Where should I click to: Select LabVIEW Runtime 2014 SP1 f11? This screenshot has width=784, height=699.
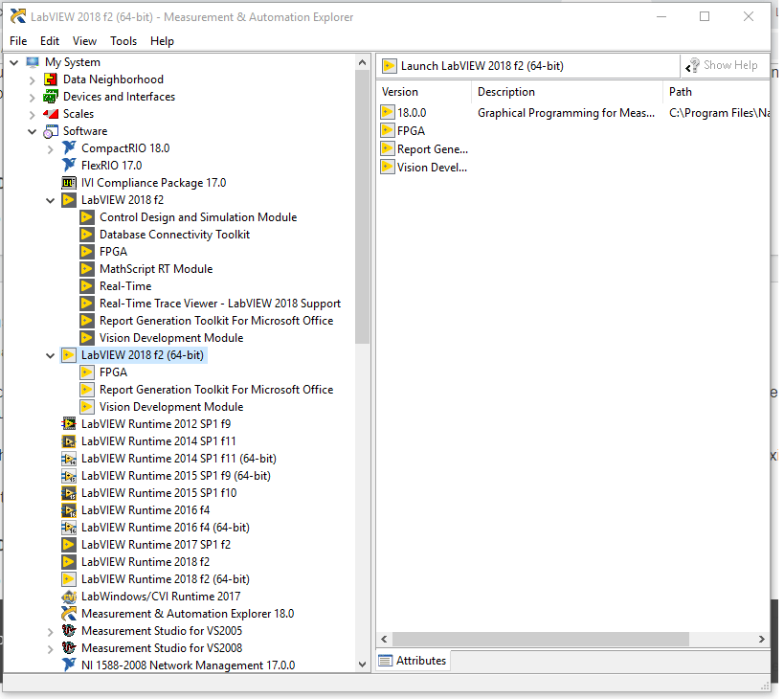click(x=159, y=441)
